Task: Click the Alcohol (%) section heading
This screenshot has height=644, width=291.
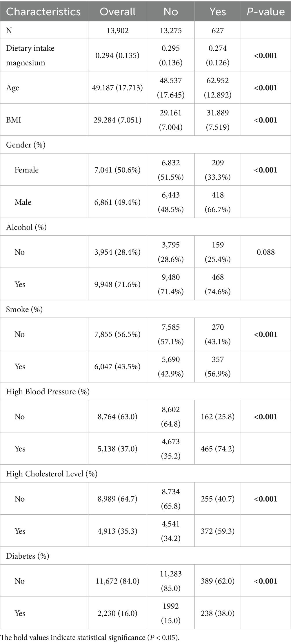Action: (x=26, y=227)
